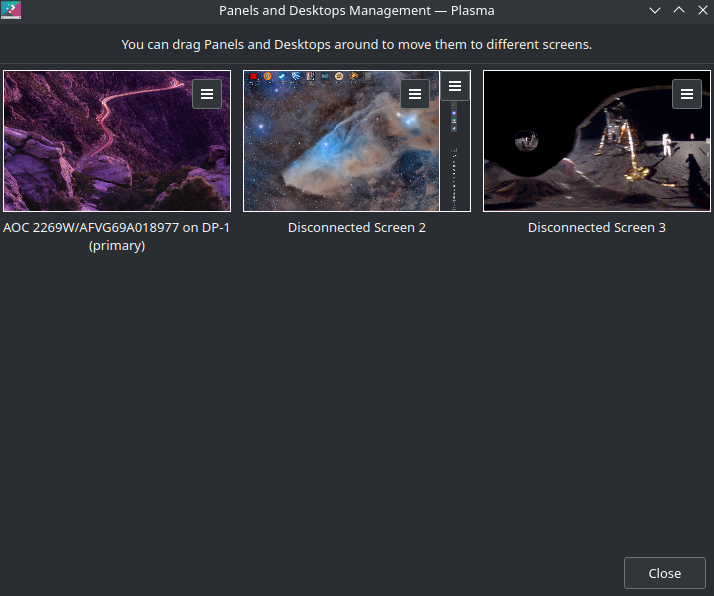The image size is (714, 596).
Task: Open hamburger menu on Screen 2 vertical panel
Action: (455, 86)
